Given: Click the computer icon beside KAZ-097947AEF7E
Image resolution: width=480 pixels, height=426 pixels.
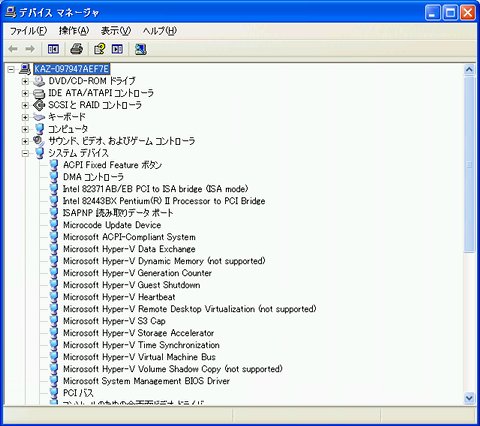Looking at the screenshot, I should [x=25, y=69].
